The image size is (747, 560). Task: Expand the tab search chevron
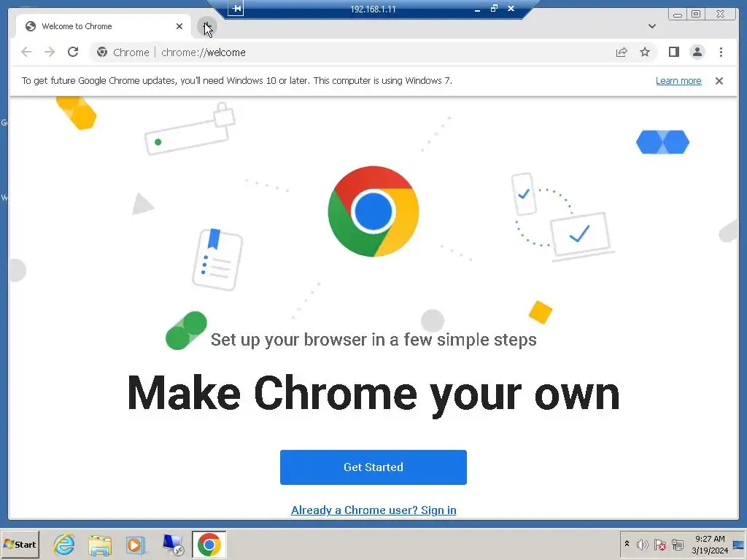click(652, 26)
